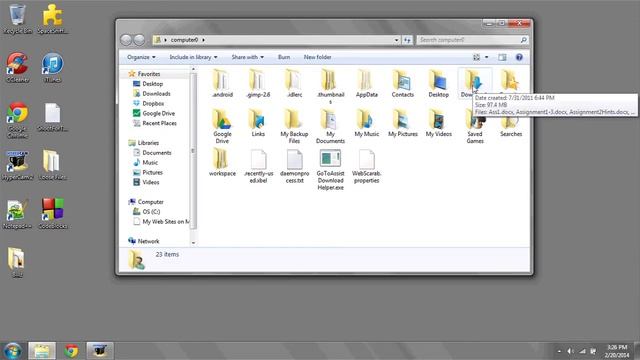Open the Organize dropdown menu

point(141,57)
